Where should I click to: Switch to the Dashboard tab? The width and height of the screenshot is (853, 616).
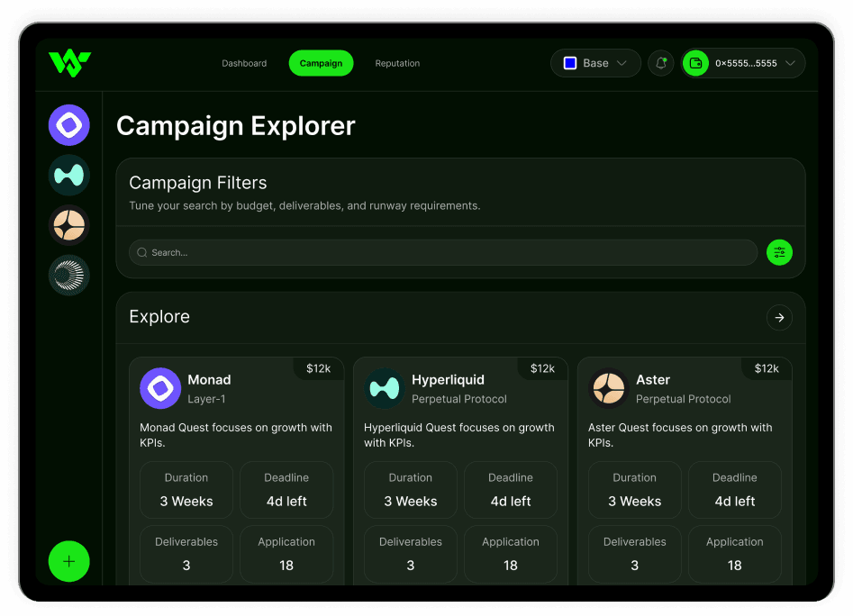[x=244, y=64]
